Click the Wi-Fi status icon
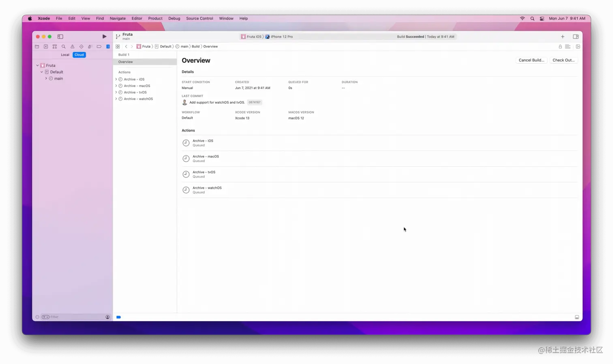This screenshot has width=613, height=364. pyautogui.click(x=522, y=18)
